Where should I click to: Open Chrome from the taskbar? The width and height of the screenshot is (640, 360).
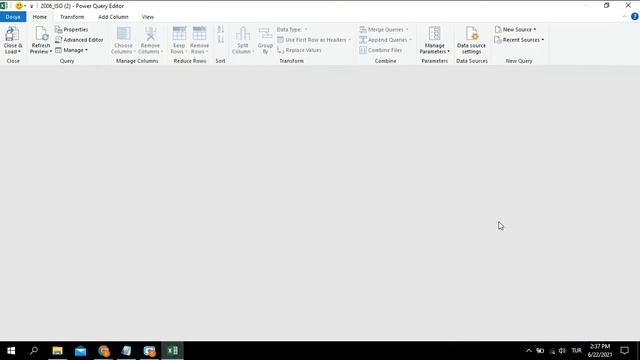pos(104,351)
